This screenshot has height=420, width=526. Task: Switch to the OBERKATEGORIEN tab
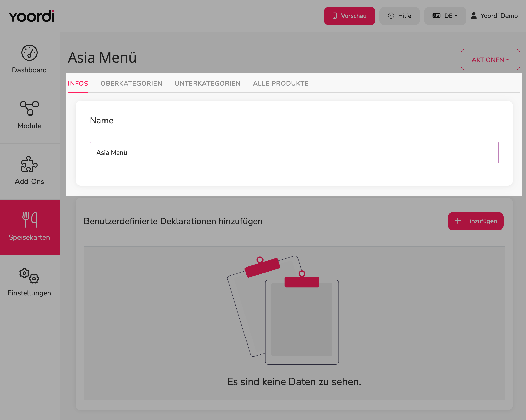click(x=131, y=83)
